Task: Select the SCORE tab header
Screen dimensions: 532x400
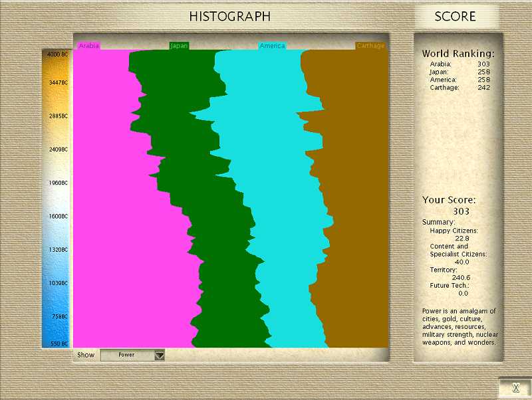Action: coord(455,16)
